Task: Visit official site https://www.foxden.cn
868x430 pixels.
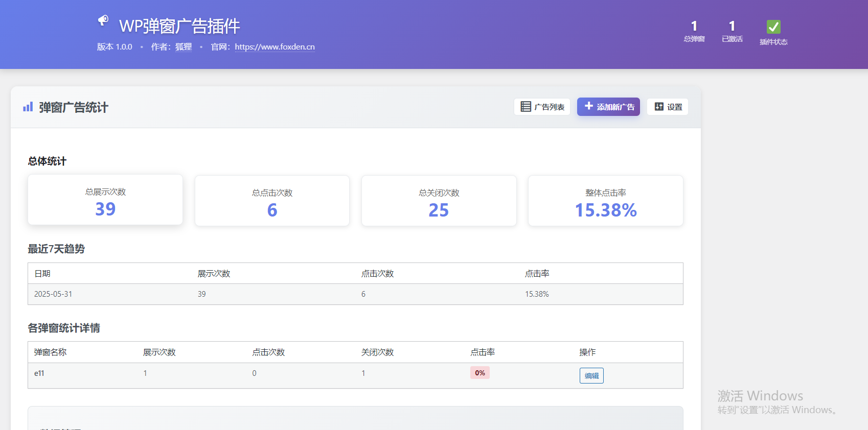Action: pos(275,46)
